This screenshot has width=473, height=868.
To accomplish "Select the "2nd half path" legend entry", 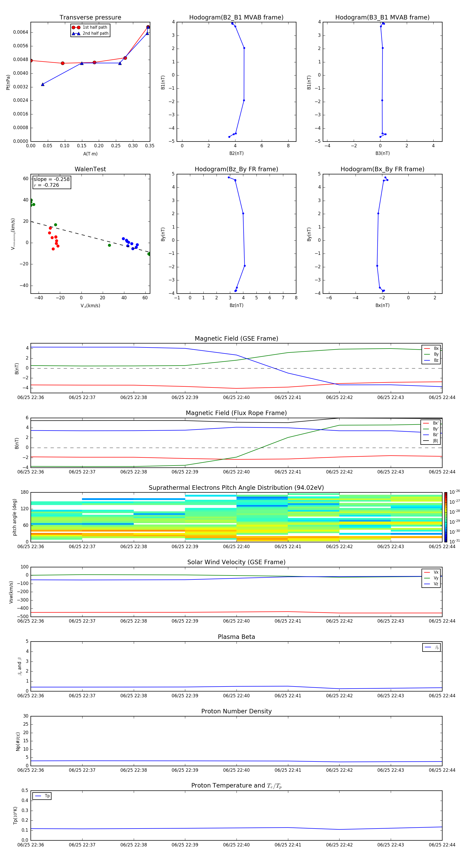I will click(90, 33).
